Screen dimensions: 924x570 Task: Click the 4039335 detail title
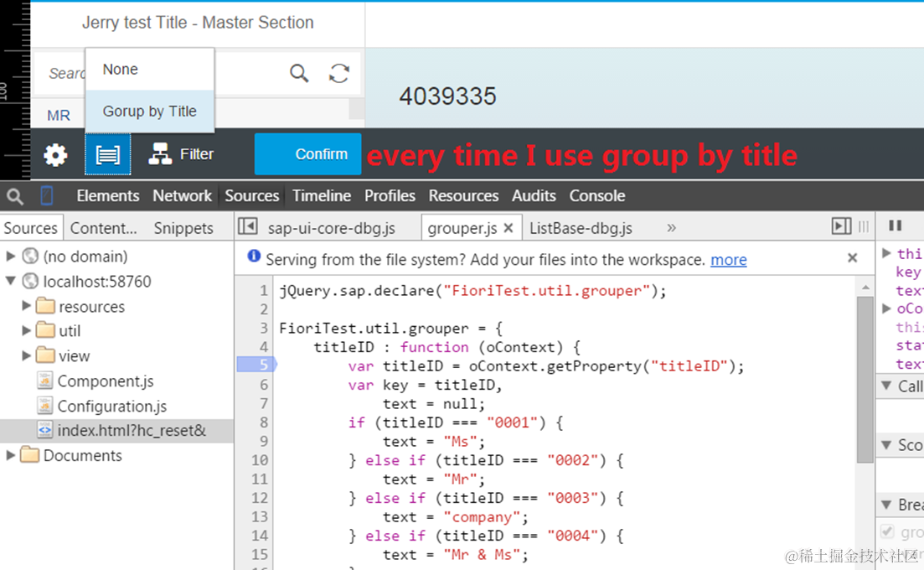point(448,96)
